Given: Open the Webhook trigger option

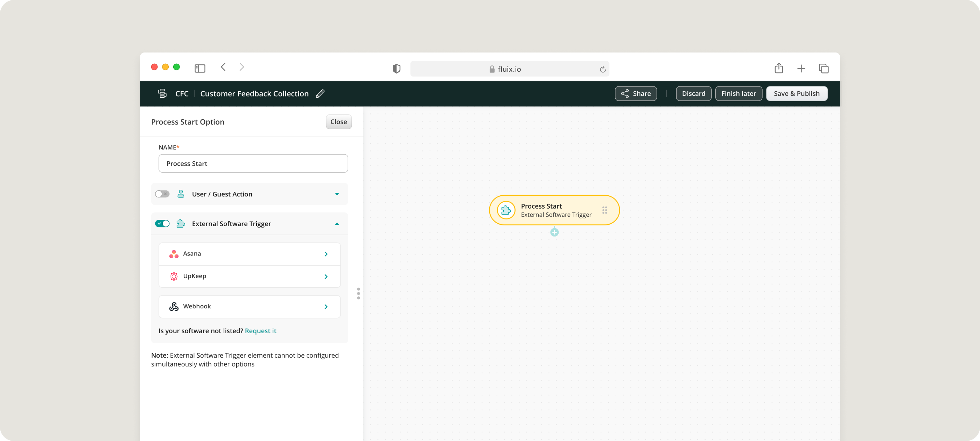Looking at the screenshot, I should tap(249, 306).
